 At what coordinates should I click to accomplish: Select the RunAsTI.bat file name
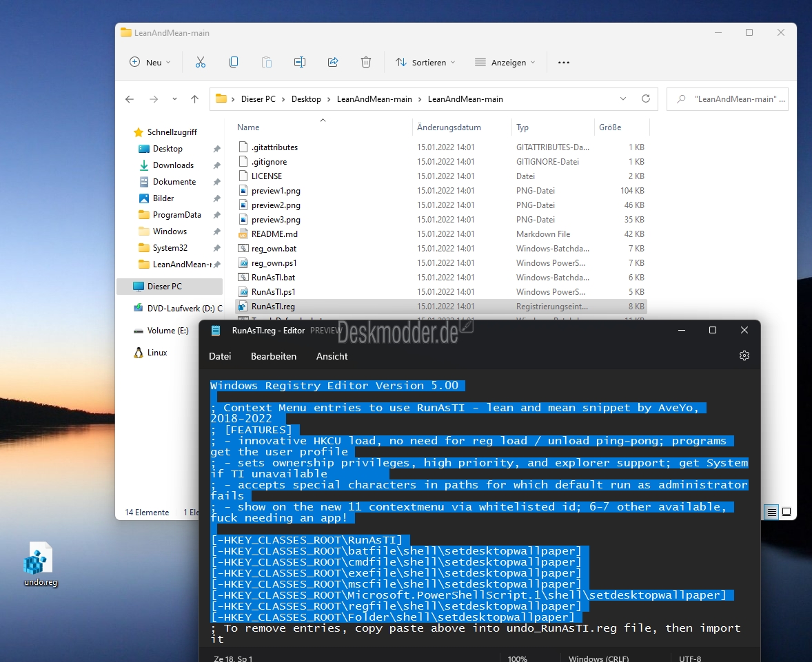point(273,278)
